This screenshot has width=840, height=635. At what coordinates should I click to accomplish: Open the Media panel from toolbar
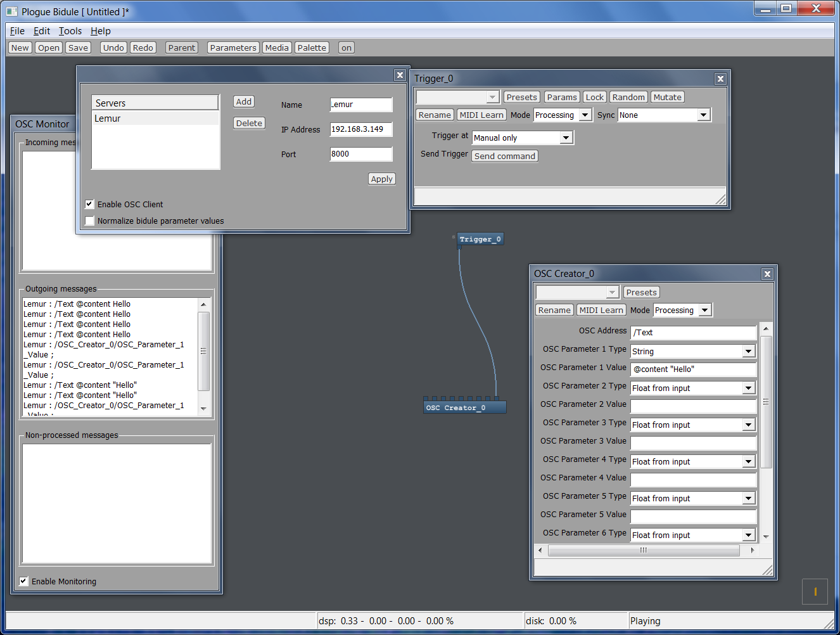pos(277,48)
